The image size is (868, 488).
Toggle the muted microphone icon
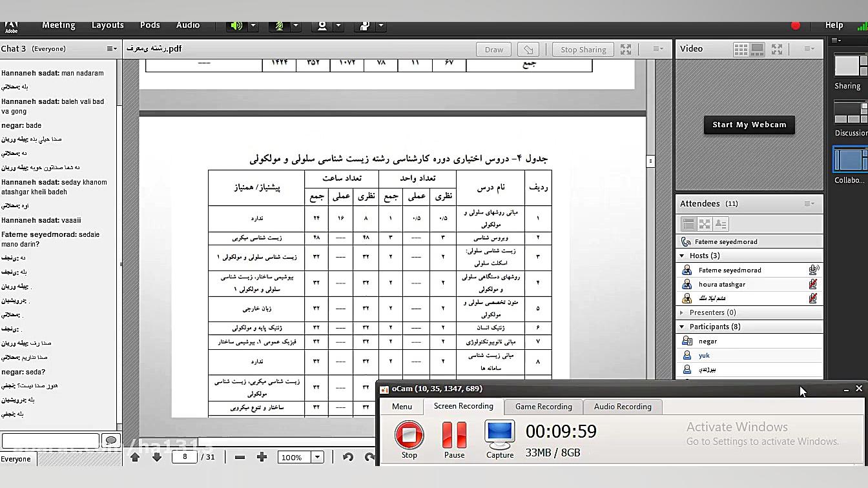[279, 26]
